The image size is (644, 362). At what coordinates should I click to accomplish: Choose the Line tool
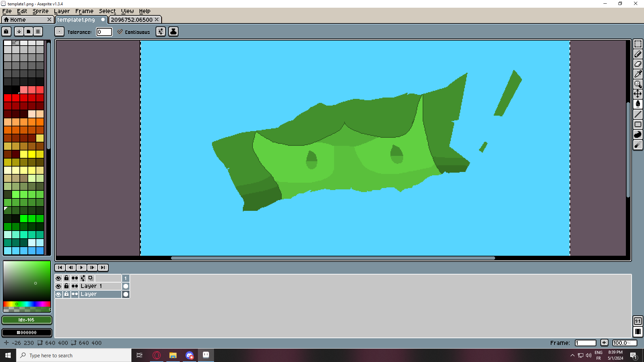pyautogui.click(x=638, y=114)
